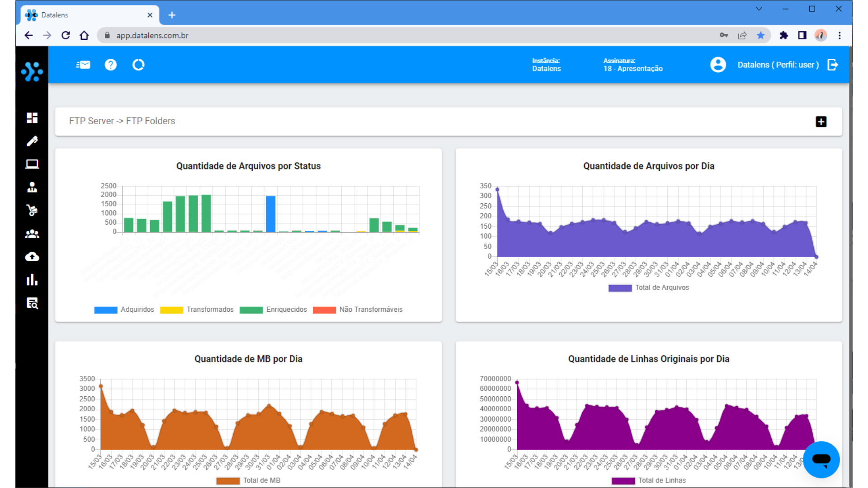The image size is (868, 488).
Task: Close the Datalens browser tab
Action: click(x=150, y=15)
